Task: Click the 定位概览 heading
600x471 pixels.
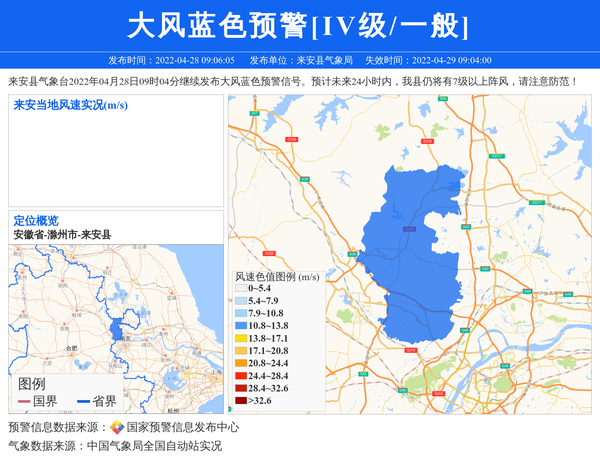Action: coord(36,221)
